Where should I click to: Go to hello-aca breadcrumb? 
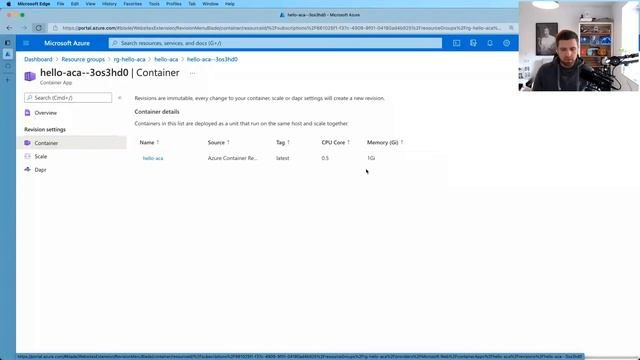pos(166,59)
